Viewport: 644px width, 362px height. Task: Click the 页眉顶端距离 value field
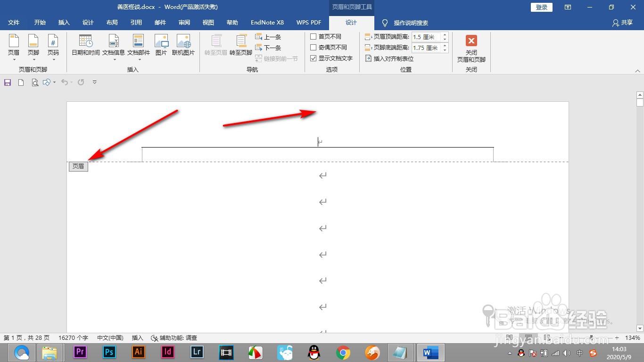click(x=426, y=37)
